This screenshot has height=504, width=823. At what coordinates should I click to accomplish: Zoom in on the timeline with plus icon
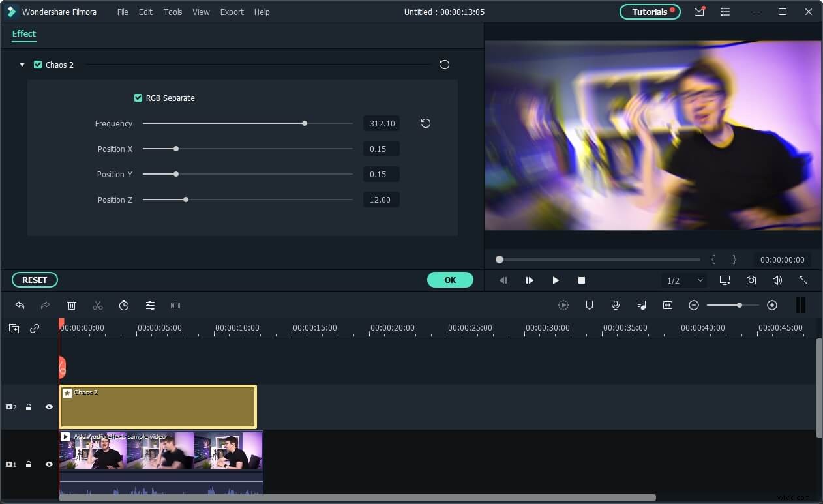(x=772, y=304)
